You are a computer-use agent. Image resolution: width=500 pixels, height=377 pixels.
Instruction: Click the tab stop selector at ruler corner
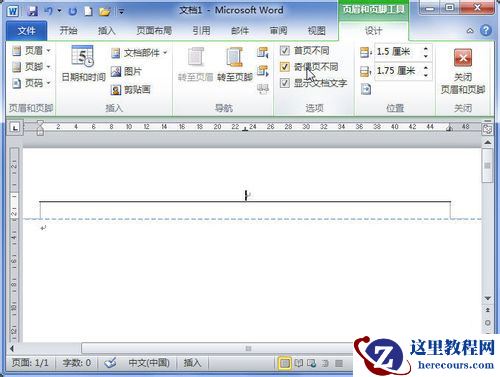pos(15,127)
